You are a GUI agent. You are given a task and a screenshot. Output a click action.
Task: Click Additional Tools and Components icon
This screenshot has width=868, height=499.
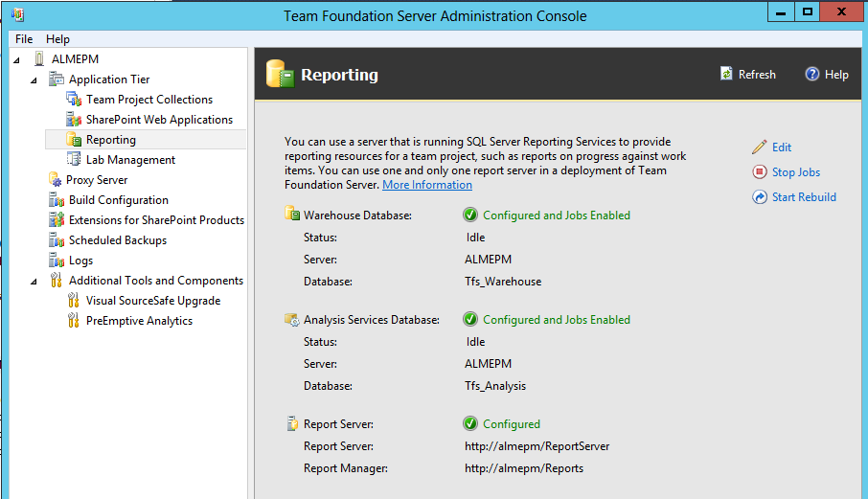56,281
